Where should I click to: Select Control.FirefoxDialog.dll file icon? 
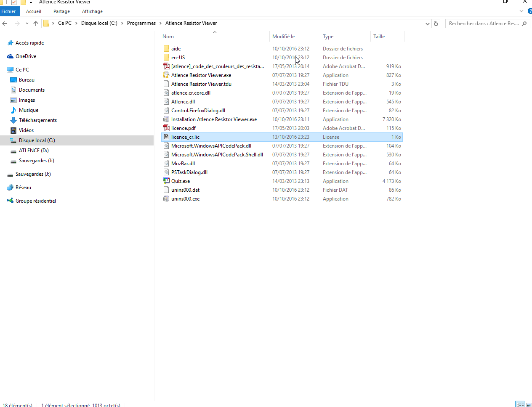pos(166,111)
